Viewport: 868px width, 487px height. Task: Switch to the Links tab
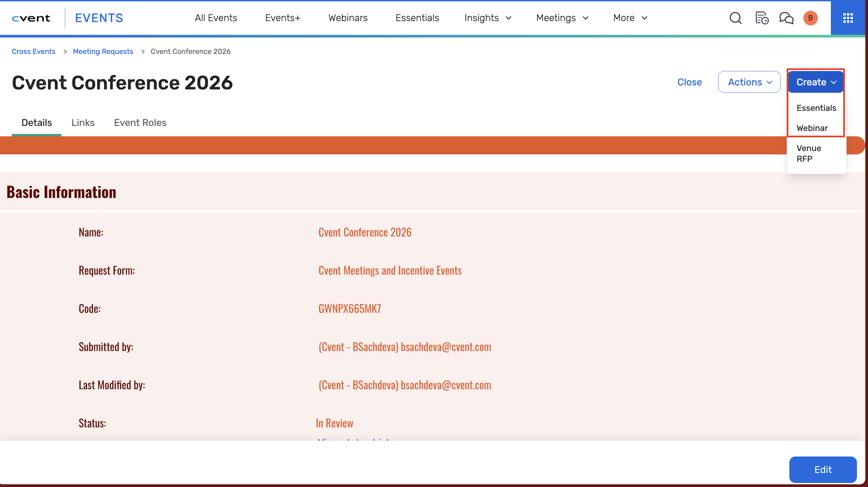click(83, 123)
